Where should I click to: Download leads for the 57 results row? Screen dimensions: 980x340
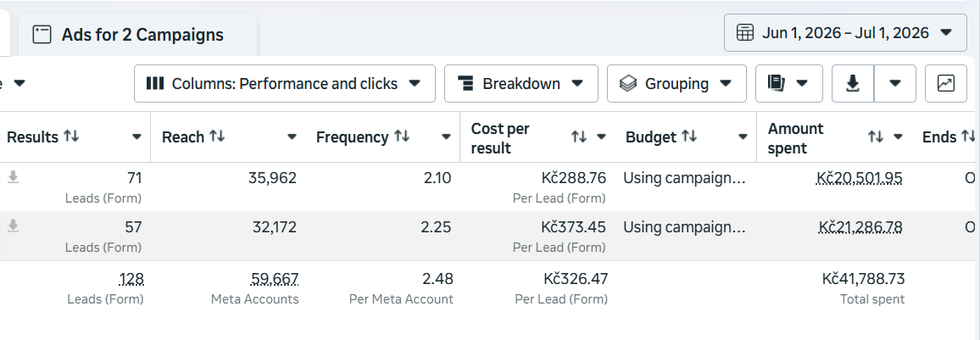[13, 226]
